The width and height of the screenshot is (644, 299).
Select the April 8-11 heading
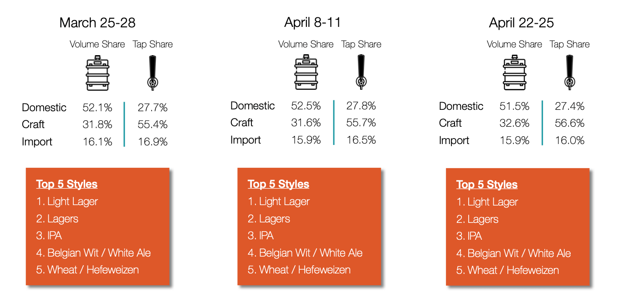coord(312,22)
